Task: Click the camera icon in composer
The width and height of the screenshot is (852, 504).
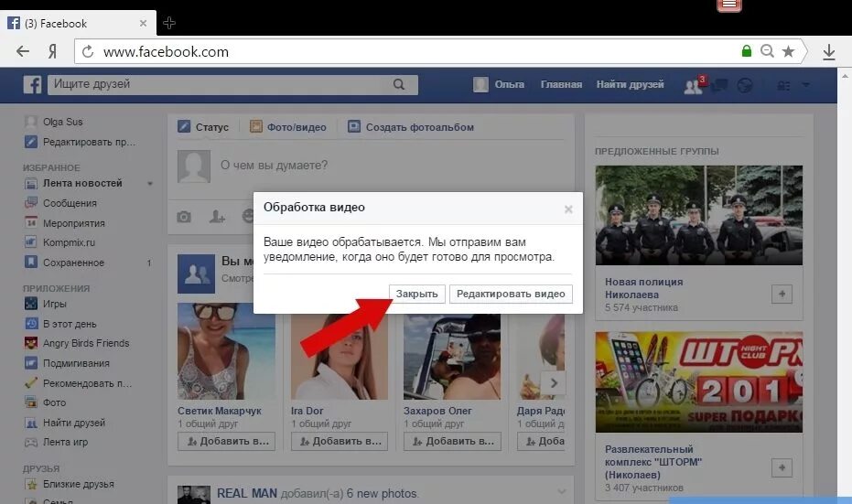Action: [x=184, y=218]
